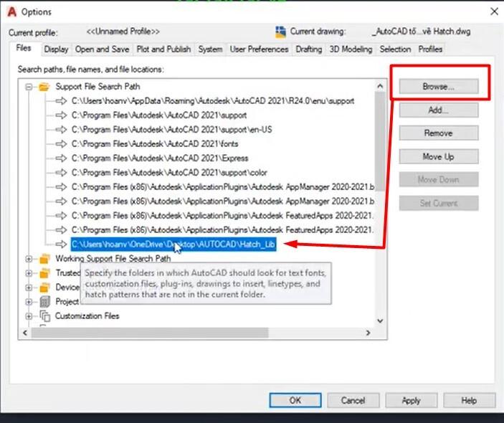Click the Customization Files node icon
Screen dimensions: 504x423
click(x=45, y=316)
